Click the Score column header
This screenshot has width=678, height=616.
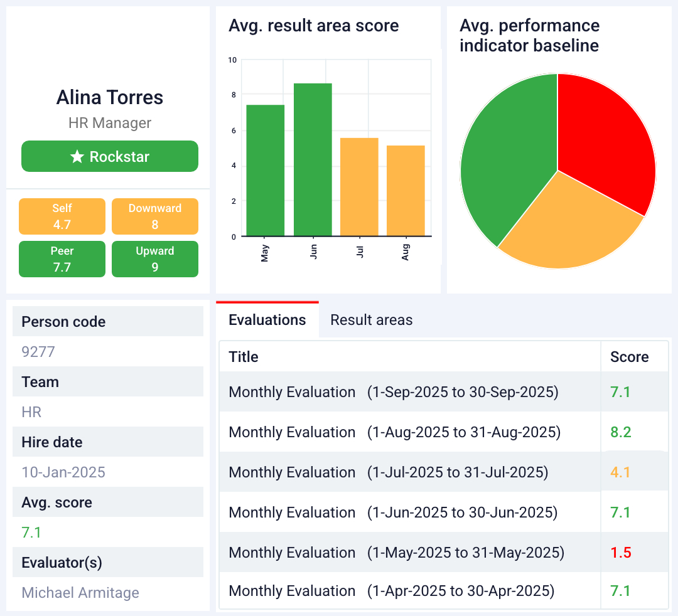pos(629,357)
